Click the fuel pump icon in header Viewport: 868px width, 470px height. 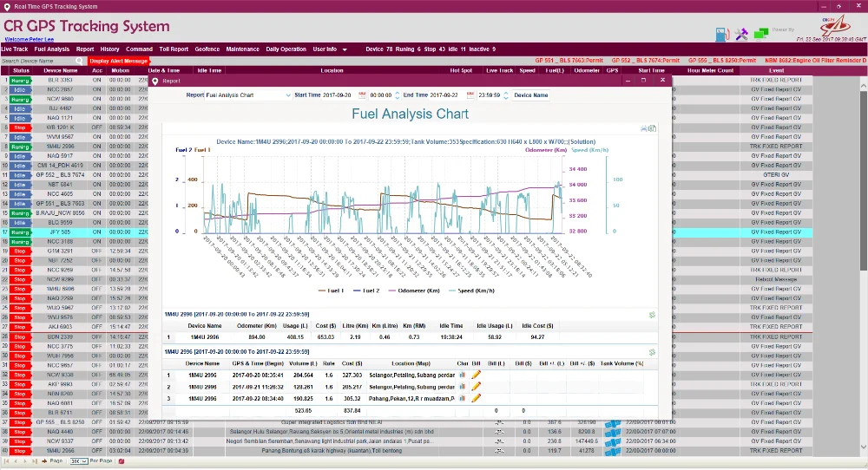click(721, 34)
